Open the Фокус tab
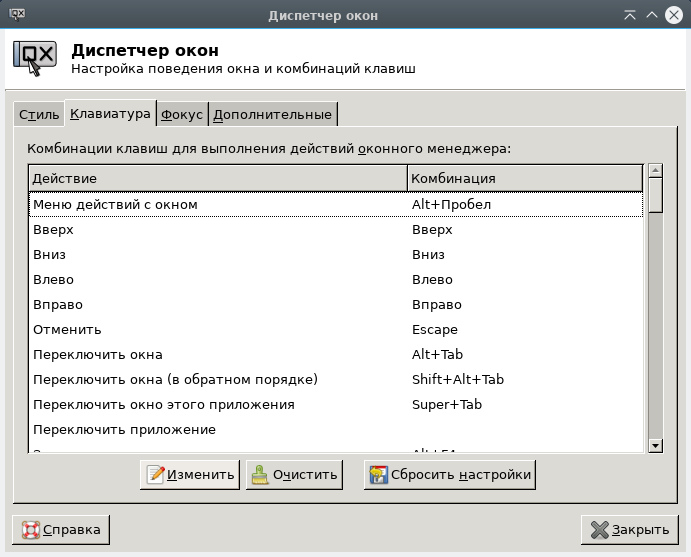The image size is (691, 557). click(x=181, y=115)
